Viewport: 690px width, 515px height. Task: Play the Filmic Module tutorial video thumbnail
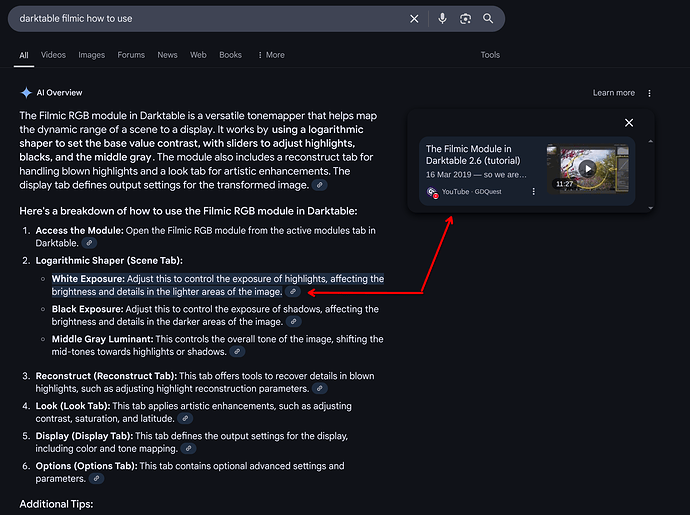pos(587,169)
